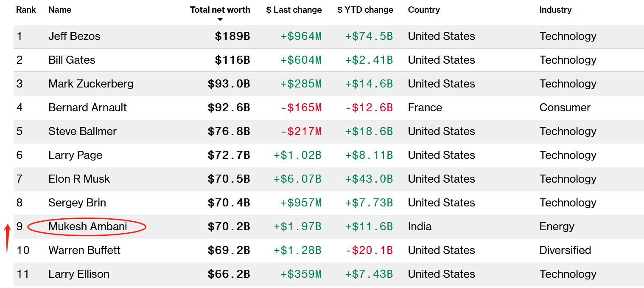The width and height of the screenshot is (644, 288).
Task: Sort by $ Last change column
Action: [x=294, y=10]
